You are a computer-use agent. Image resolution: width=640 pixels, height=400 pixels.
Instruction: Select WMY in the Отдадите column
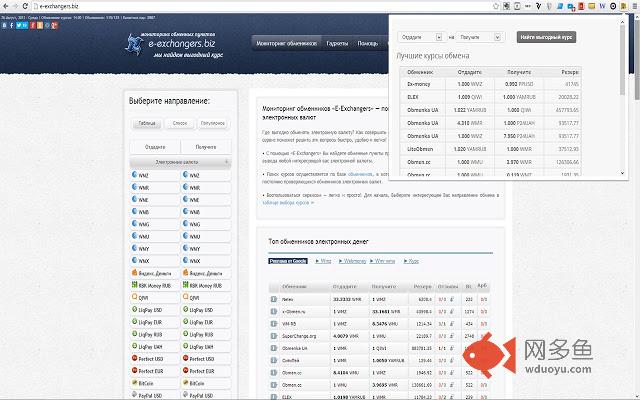154,249
